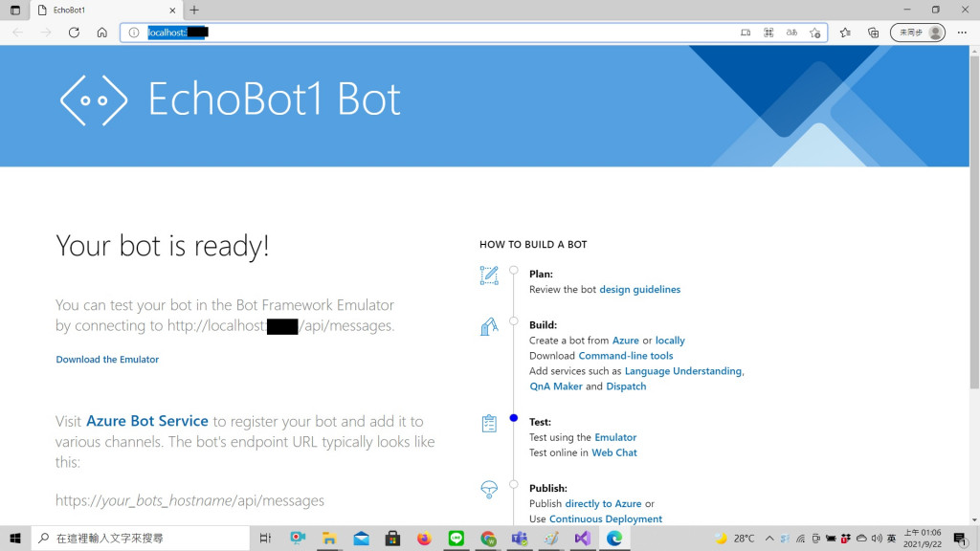Open Task View on the taskbar
This screenshot has height=551, width=980.
point(265,538)
